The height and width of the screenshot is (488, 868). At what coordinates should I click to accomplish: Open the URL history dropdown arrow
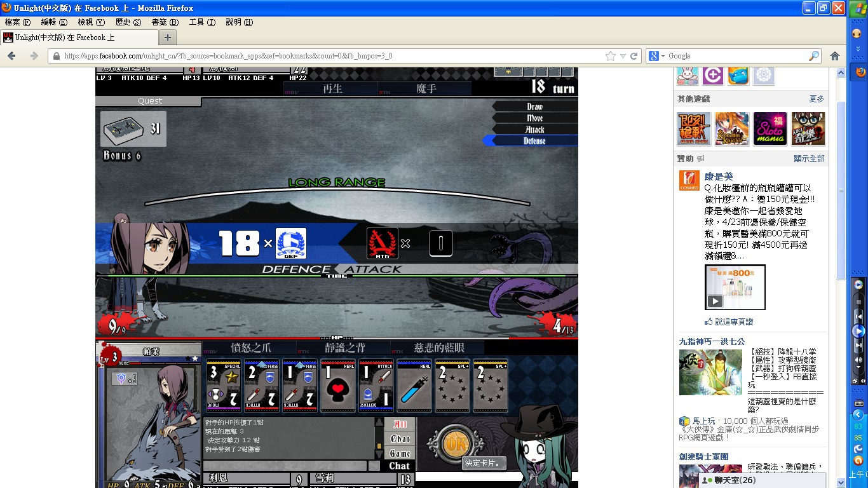click(623, 56)
